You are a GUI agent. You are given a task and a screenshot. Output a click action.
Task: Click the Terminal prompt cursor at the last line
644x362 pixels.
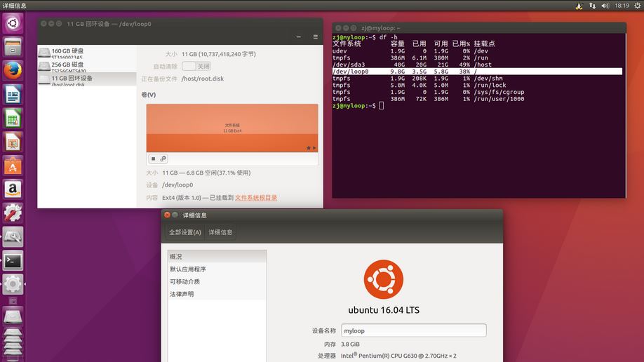[x=381, y=106]
